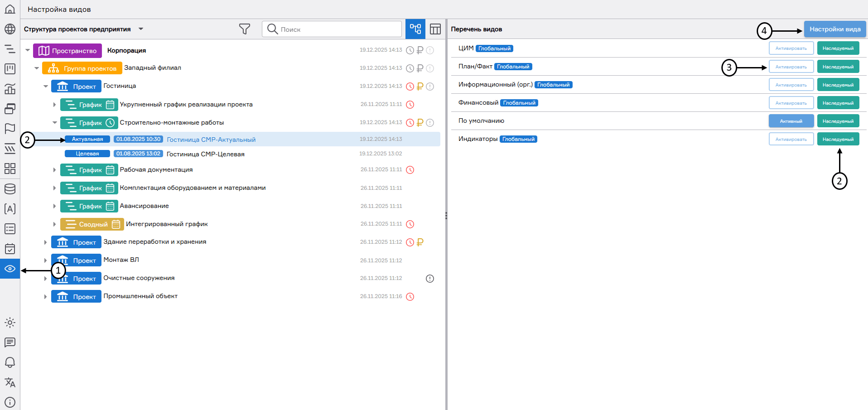Image resolution: width=868 pixels, height=410 pixels.
Task: Open the globe icon in sidebar
Action: click(10, 29)
